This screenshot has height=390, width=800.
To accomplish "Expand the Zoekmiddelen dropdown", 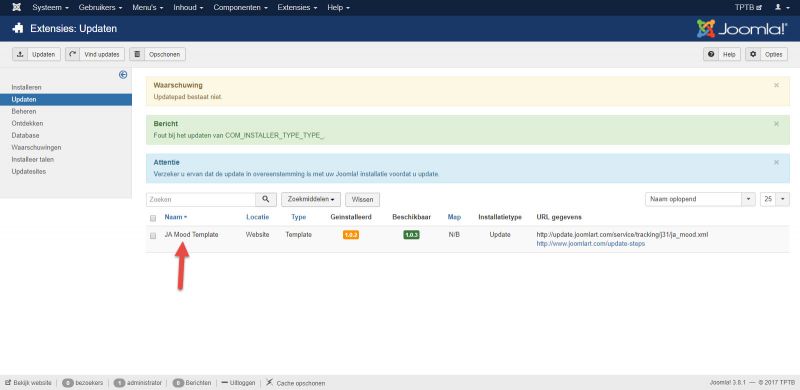I will [311, 200].
